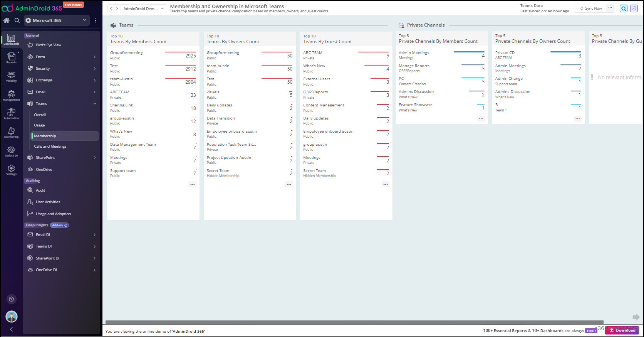Open more options for Teams By Members Count
The width and height of the screenshot is (644, 337).
coord(193,184)
